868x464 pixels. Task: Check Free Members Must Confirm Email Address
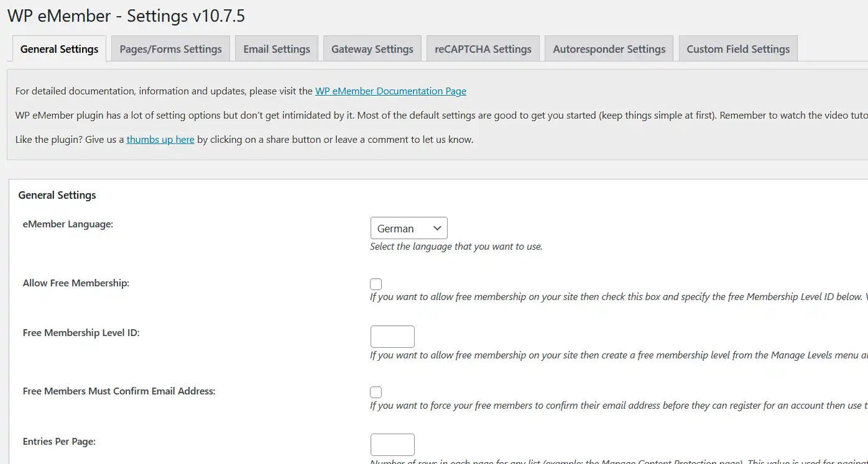(376, 392)
